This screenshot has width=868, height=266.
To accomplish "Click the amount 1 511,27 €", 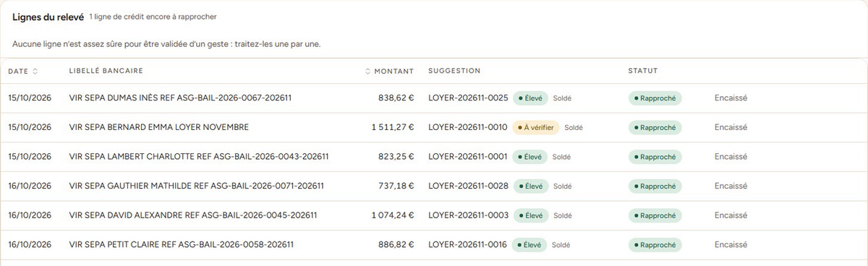I will point(393,127).
